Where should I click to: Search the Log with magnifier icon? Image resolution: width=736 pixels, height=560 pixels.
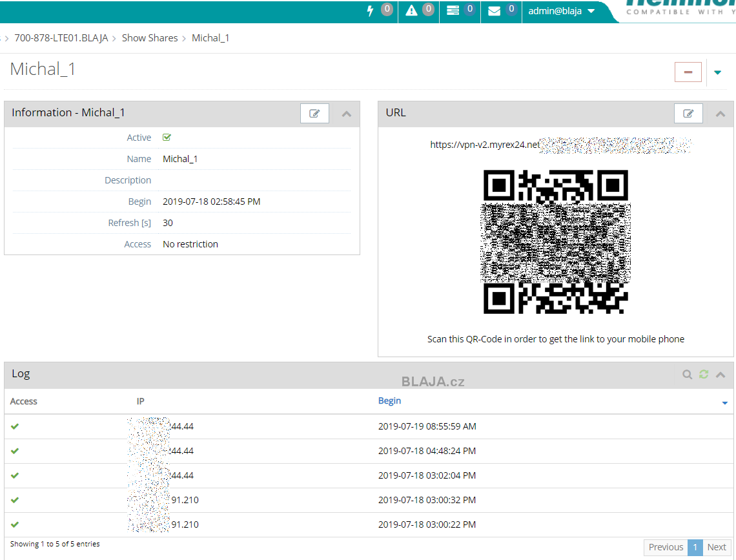pos(687,374)
